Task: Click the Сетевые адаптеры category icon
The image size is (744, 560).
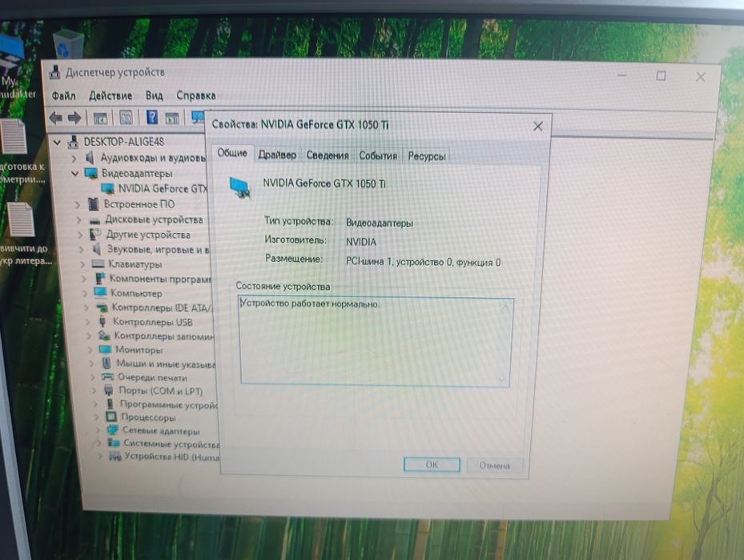Action: pyautogui.click(x=112, y=430)
